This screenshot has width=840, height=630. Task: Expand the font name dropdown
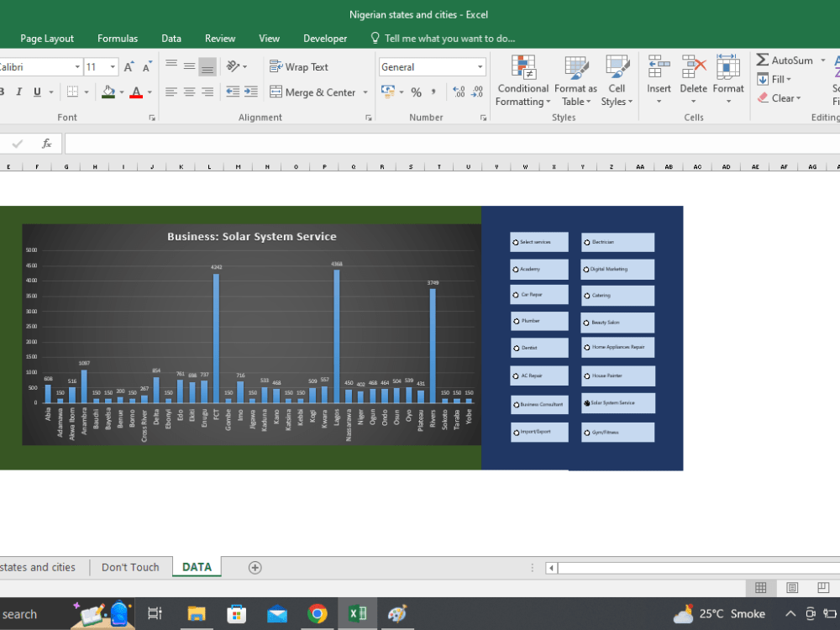(77, 67)
